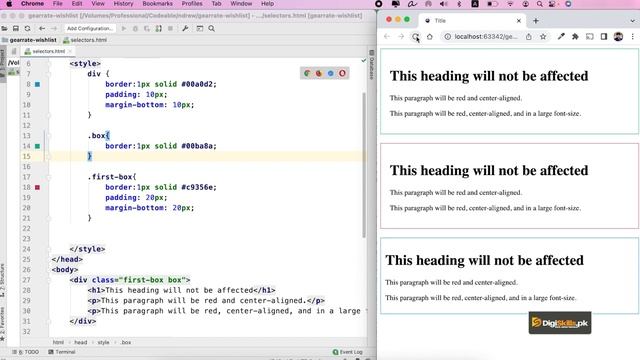Click the #c9356e color swatch in gutter
640x360 pixels.
pos(38,187)
